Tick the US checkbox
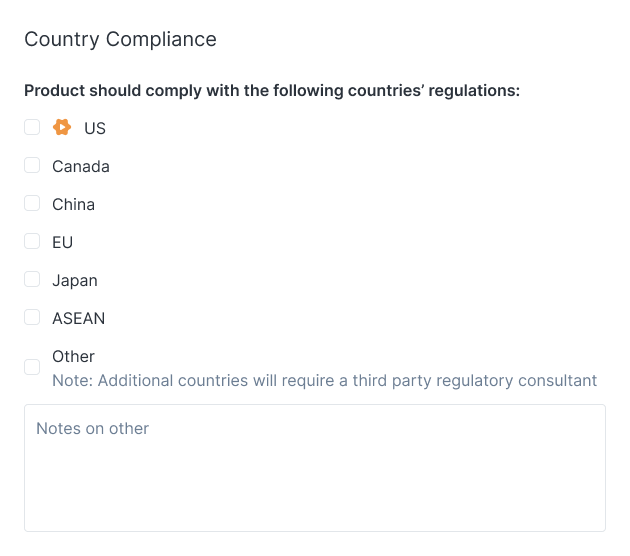 (x=32, y=127)
